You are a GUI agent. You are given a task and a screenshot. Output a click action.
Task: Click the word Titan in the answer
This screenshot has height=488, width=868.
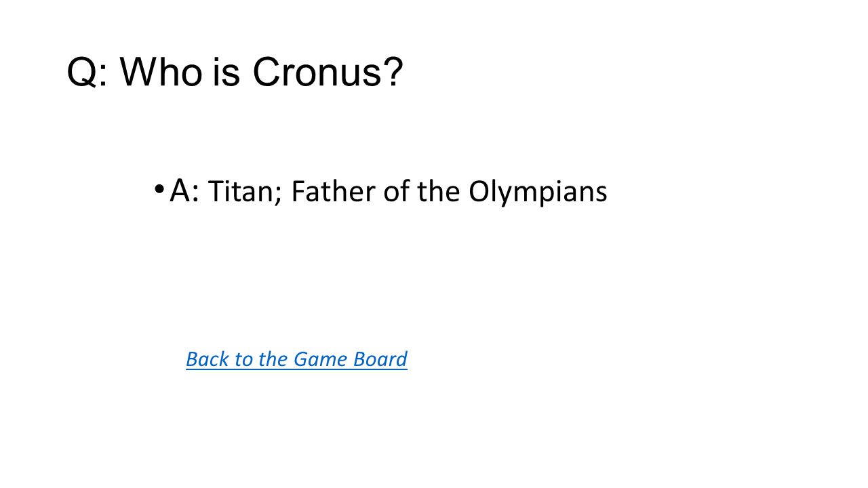[x=241, y=192]
